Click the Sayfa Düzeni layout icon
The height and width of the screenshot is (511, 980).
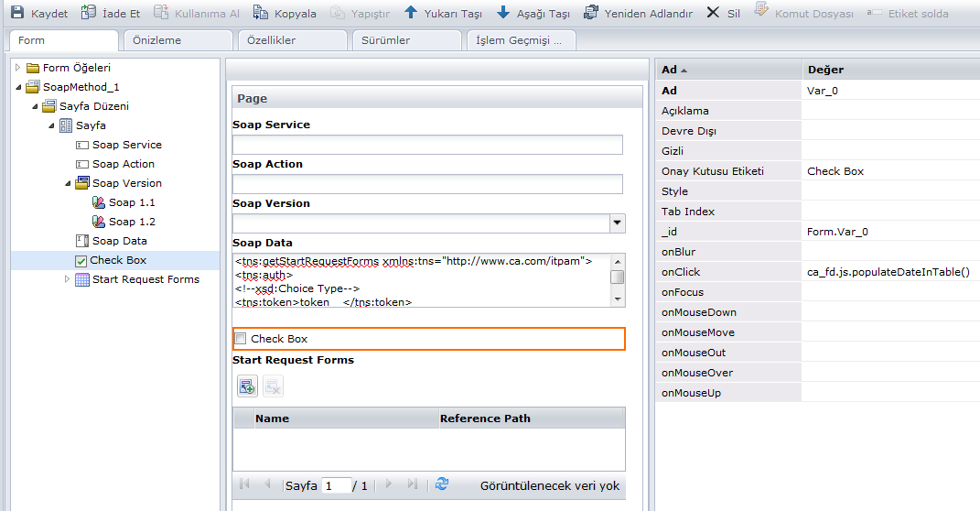point(49,106)
